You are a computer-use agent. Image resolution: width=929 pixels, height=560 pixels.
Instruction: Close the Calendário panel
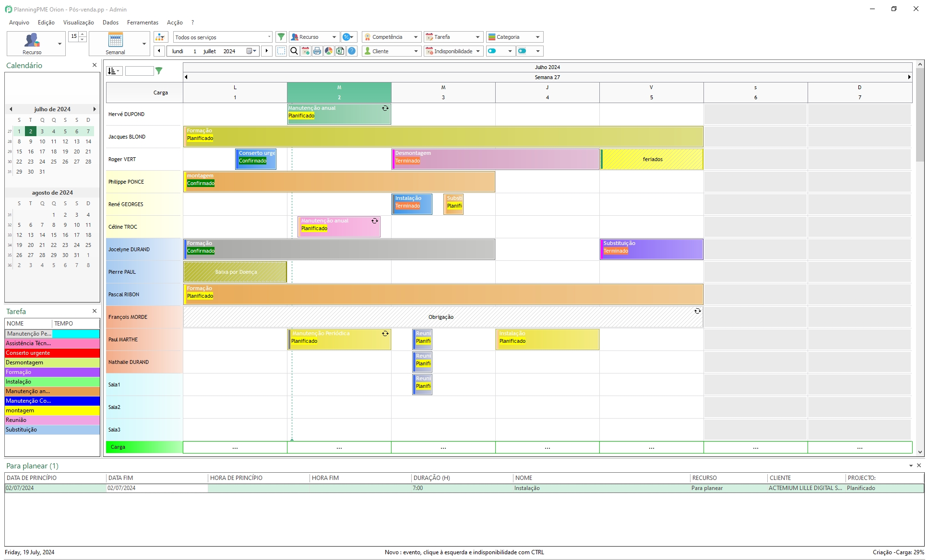point(95,65)
